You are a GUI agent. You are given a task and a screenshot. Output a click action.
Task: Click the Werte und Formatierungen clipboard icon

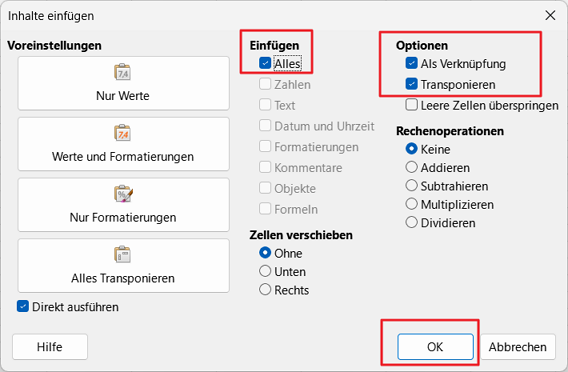click(x=123, y=133)
